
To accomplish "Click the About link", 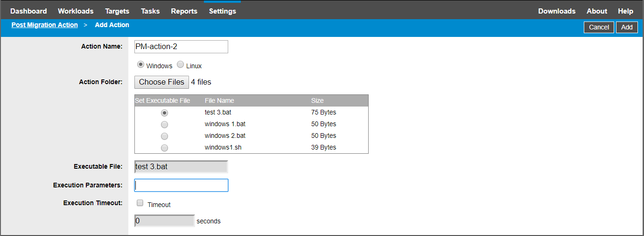I will point(597,11).
